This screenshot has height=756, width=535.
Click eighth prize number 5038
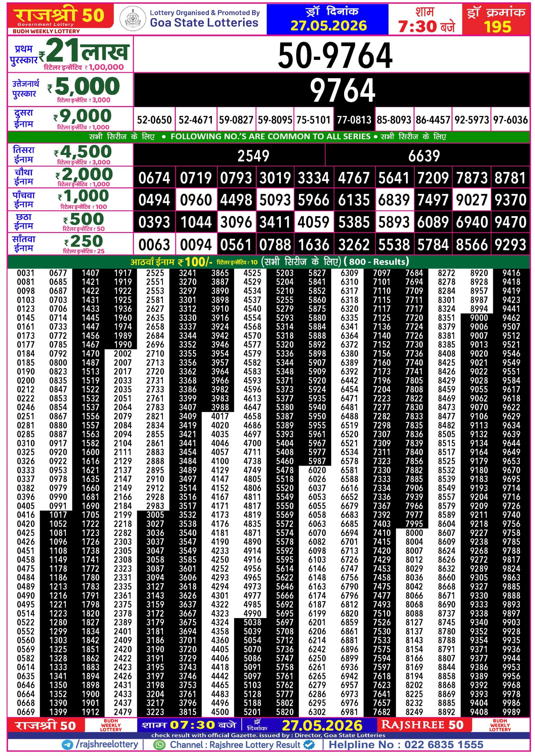coord(252,622)
